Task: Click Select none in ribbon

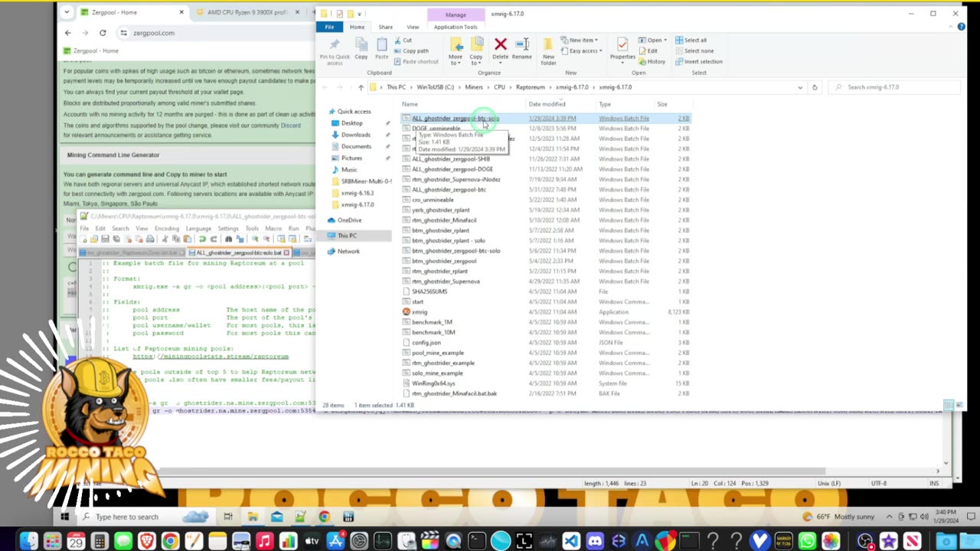Action: click(x=694, y=51)
